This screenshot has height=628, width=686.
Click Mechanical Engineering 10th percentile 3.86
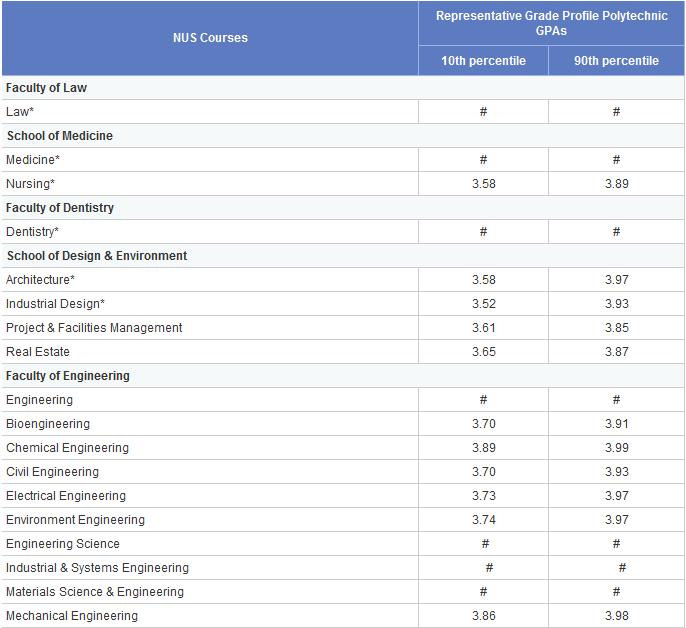pyautogui.click(x=483, y=616)
